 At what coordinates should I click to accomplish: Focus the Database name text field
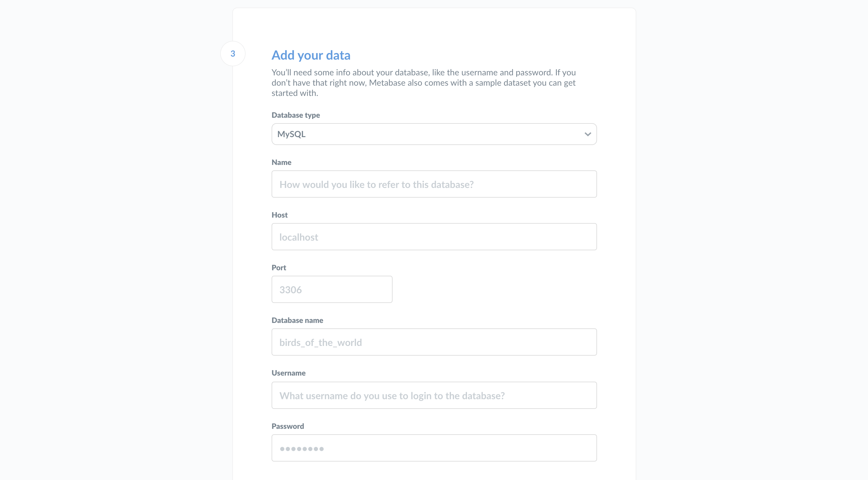[434, 342]
